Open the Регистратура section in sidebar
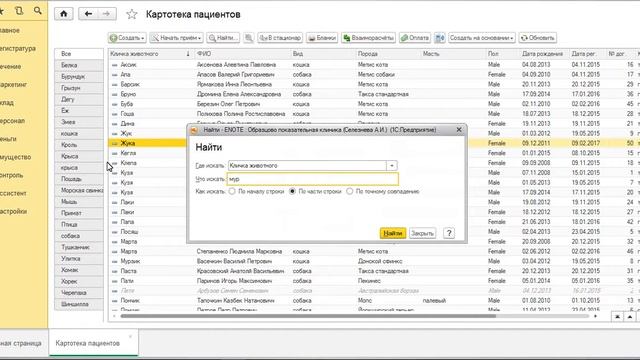The height and width of the screenshot is (360, 640). point(18,49)
